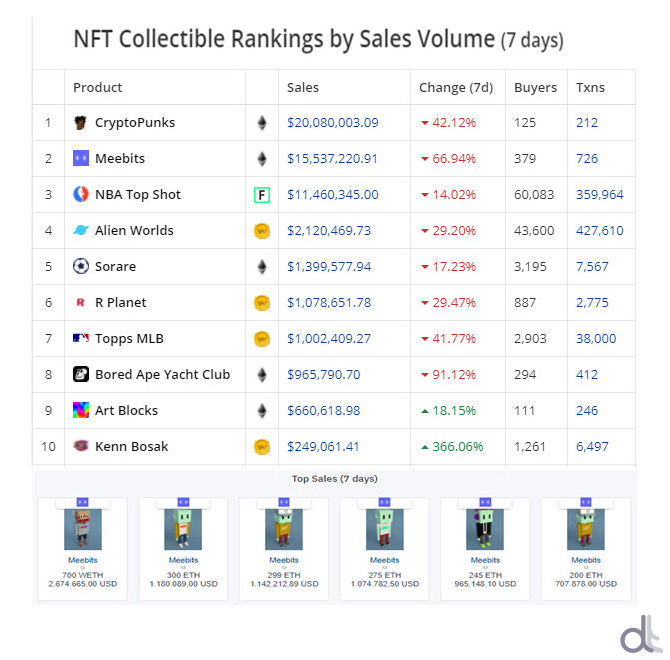Sort by the Txns column header

pos(590,87)
